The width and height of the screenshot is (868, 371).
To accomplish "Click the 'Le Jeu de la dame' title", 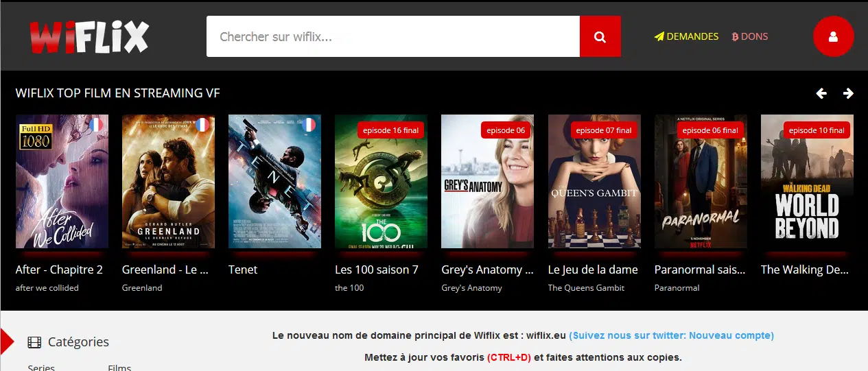I will point(593,270).
